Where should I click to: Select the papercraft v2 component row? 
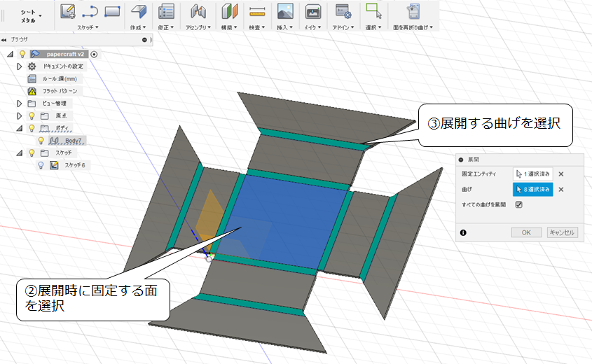click(x=59, y=55)
